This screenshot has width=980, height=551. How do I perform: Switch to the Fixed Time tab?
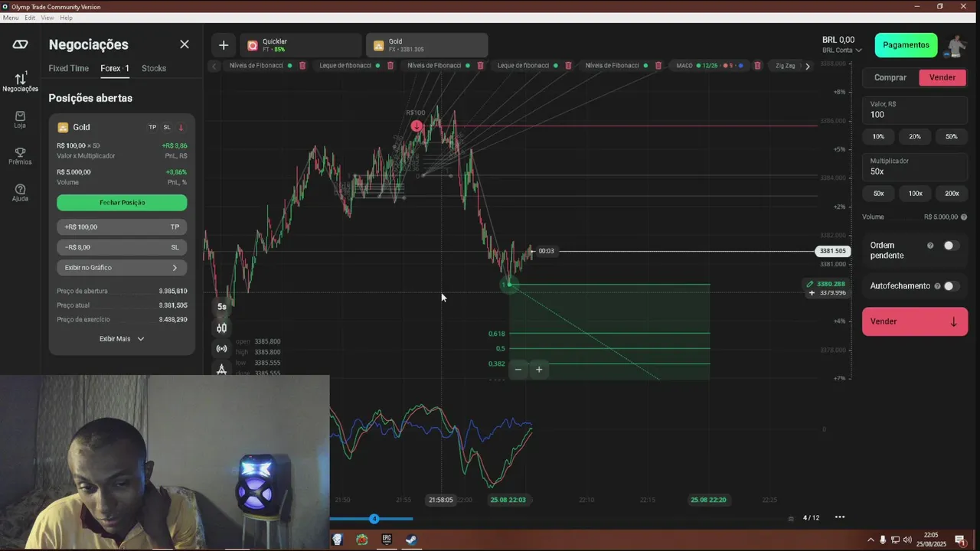point(69,68)
